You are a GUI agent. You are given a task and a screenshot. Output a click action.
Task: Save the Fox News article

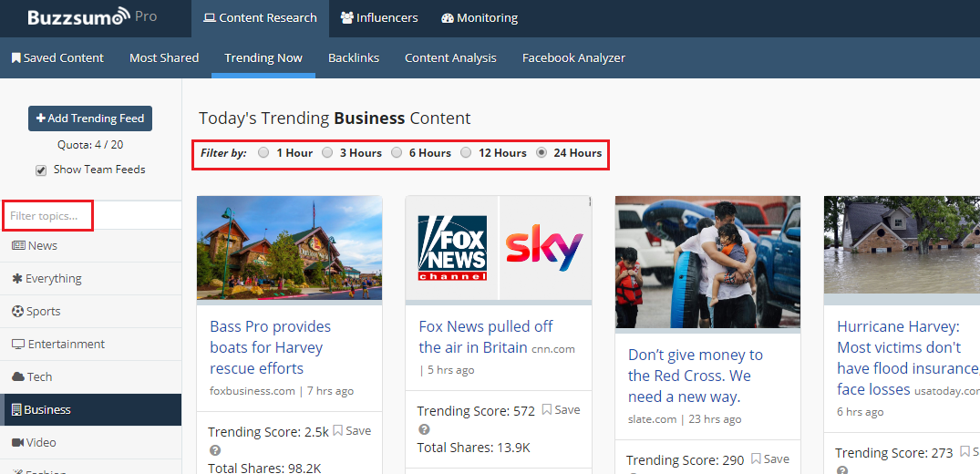pos(561,409)
